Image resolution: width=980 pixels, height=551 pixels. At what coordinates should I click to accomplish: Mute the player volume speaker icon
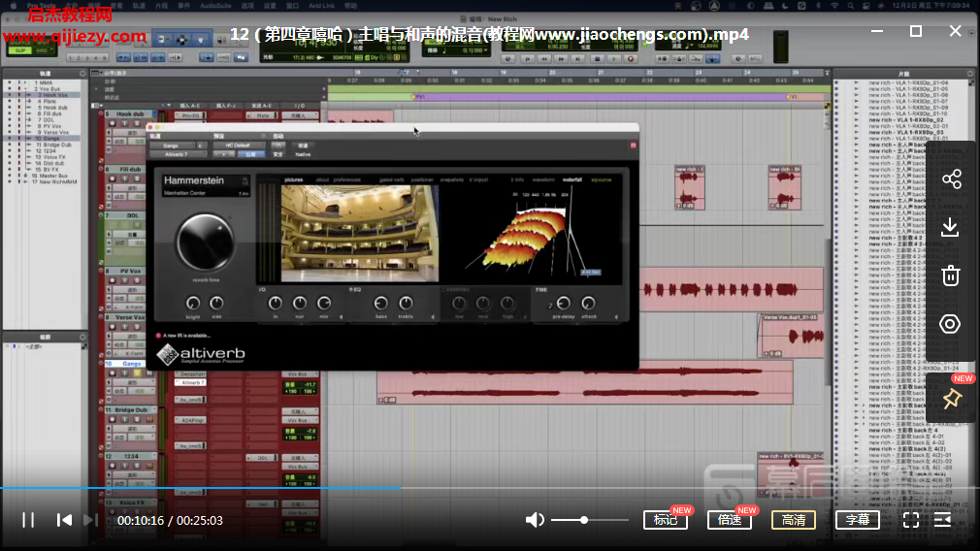click(535, 520)
